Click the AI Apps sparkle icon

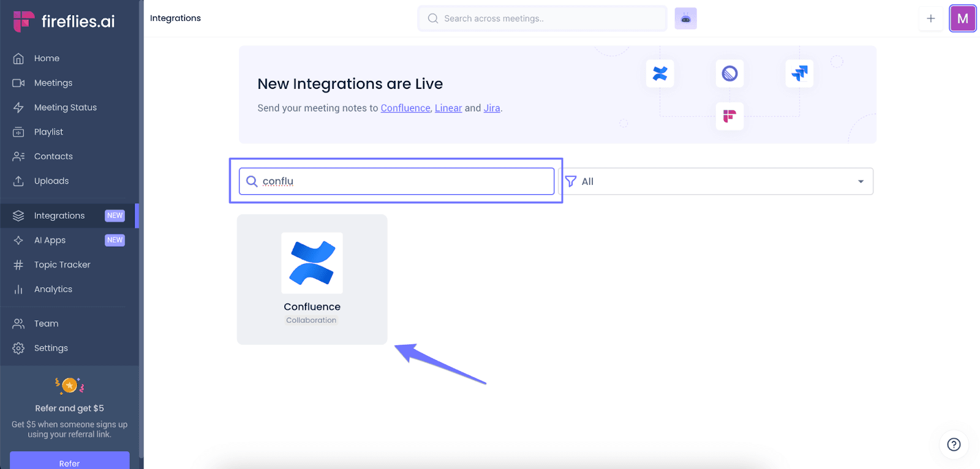click(x=18, y=240)
